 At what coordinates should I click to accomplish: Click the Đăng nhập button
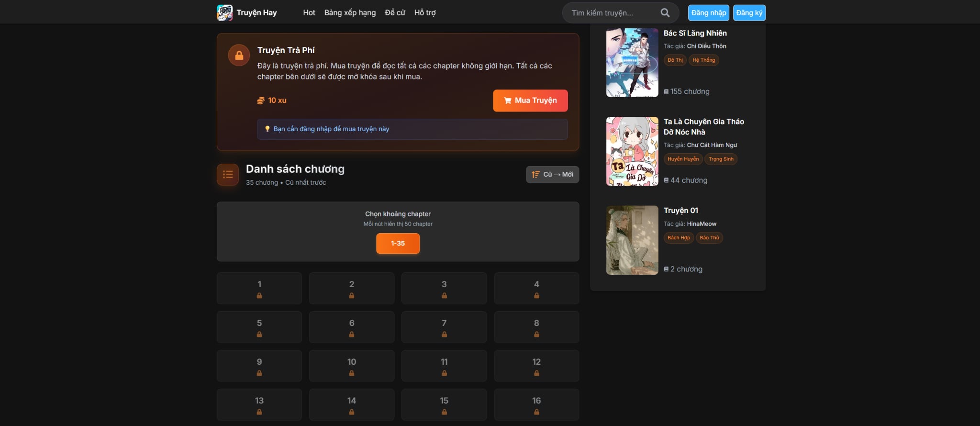(x=708, y=13)
